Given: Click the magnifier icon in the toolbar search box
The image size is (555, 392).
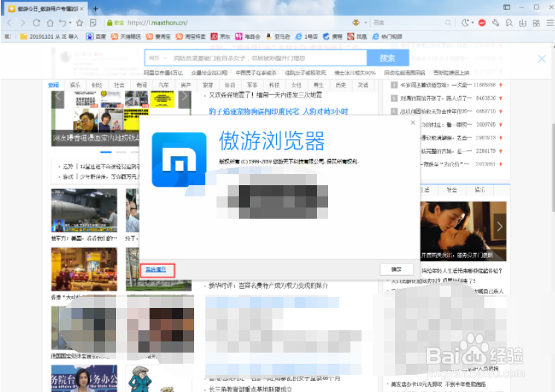Looking at the screenshot, I should (448, 22).
